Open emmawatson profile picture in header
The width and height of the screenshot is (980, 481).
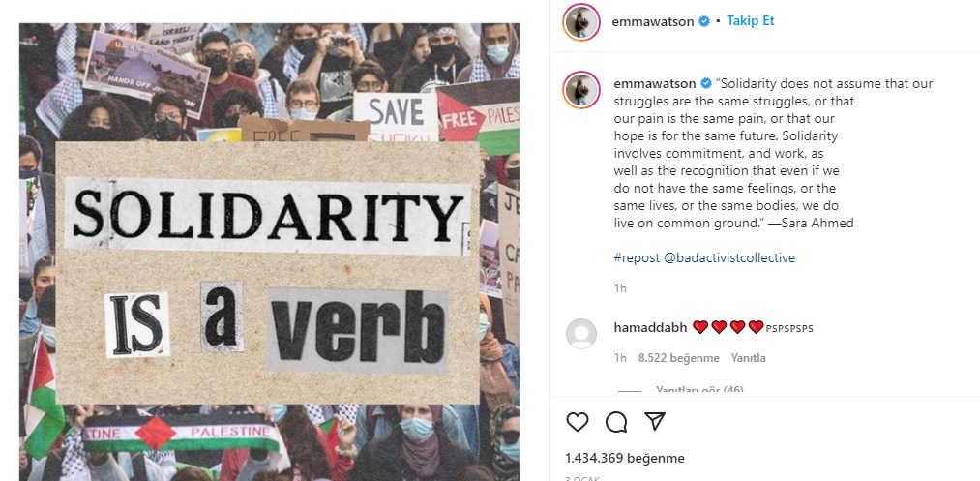pos(581,22)
